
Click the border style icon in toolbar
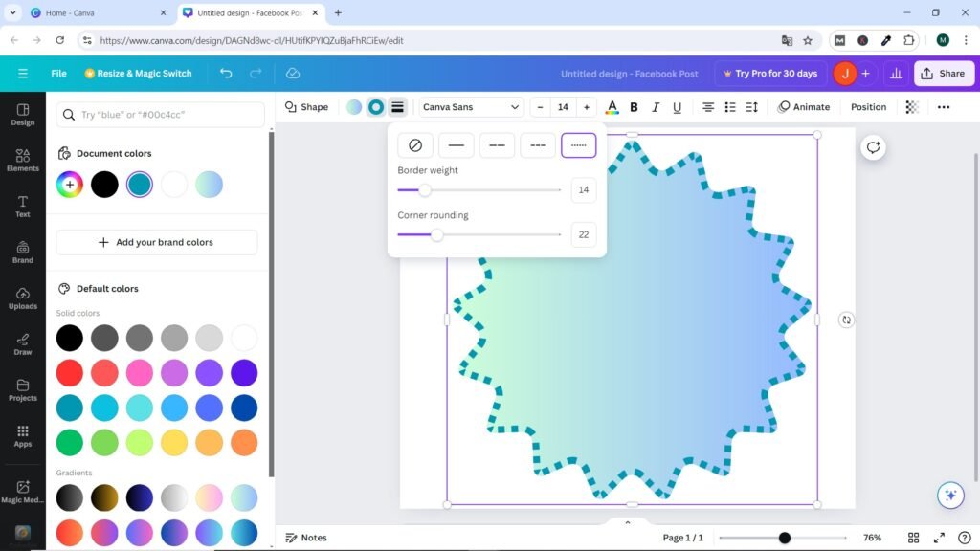pos(397,107)
